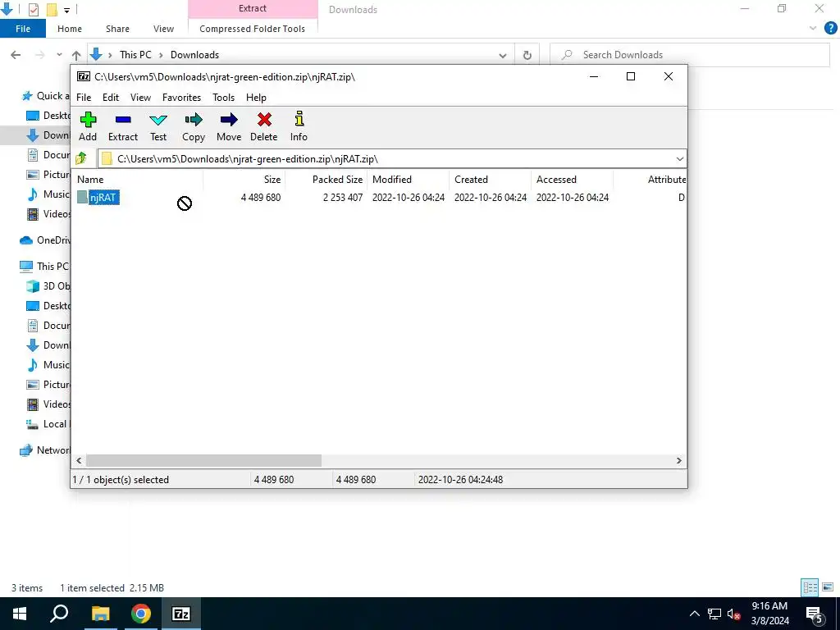Click the Extract toolbar icon in 7-Zip
This screenshot has width=840, height=630.
click(x=123, y=127)
